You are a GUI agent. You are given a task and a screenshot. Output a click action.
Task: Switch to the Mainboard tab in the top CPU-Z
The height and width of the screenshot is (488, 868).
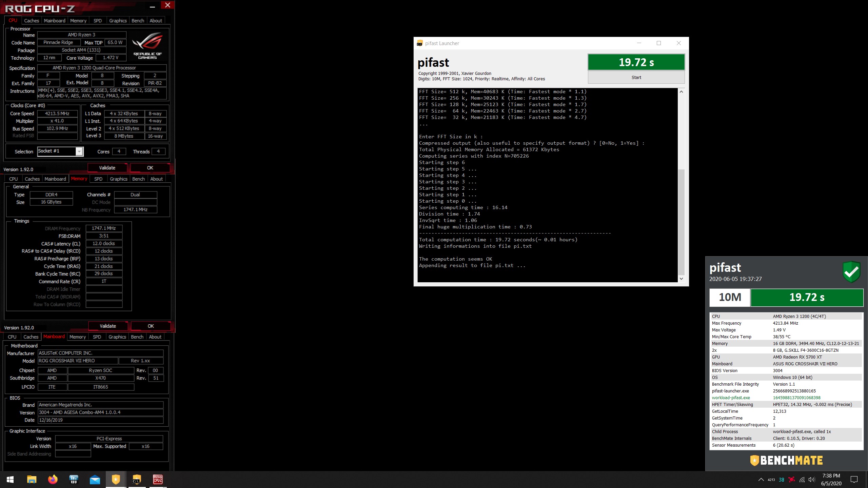(x=55, y=21)
